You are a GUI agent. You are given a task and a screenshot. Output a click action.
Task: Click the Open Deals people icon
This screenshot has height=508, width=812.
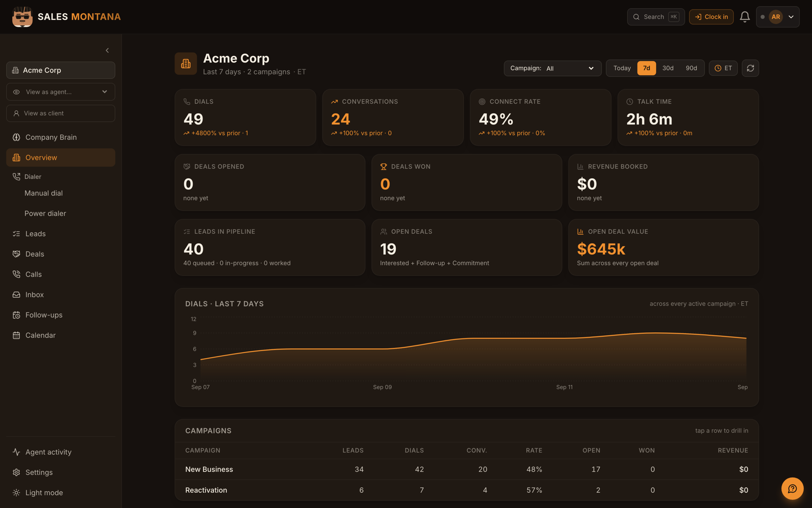(384, 232)
